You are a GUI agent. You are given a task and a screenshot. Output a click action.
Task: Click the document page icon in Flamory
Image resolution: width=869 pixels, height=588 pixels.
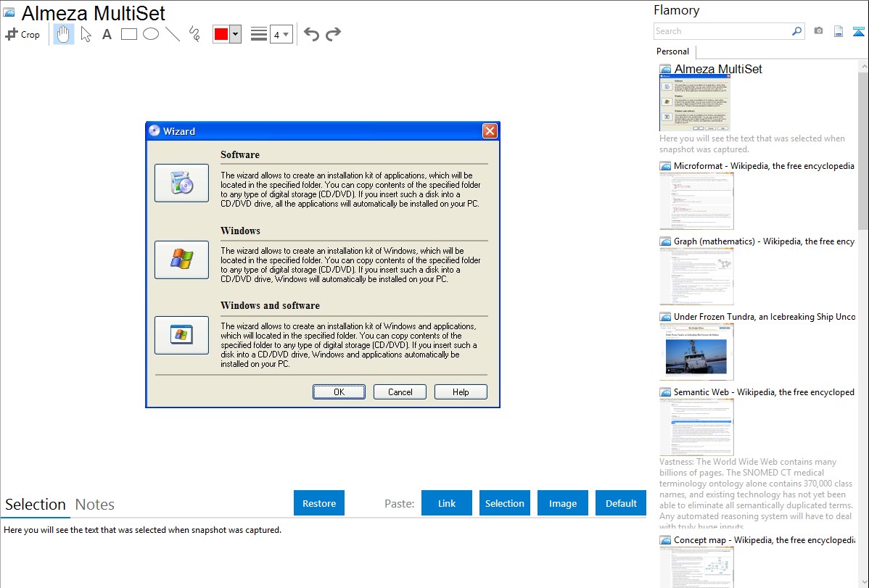tap(839, 31)
